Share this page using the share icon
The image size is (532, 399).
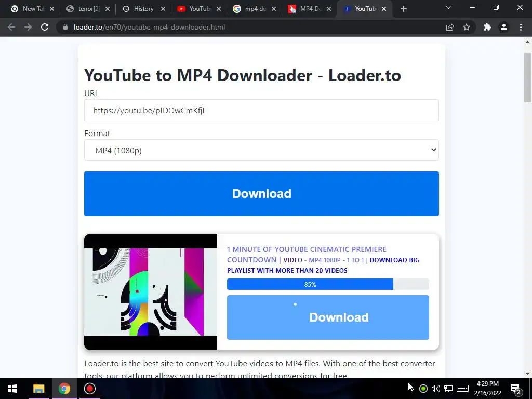click(450, 27)
